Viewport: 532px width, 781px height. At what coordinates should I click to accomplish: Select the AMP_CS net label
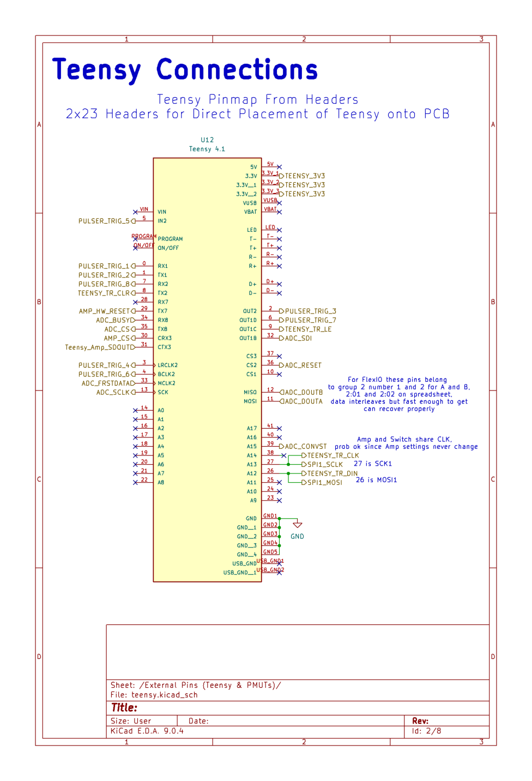tap(119, 338)
